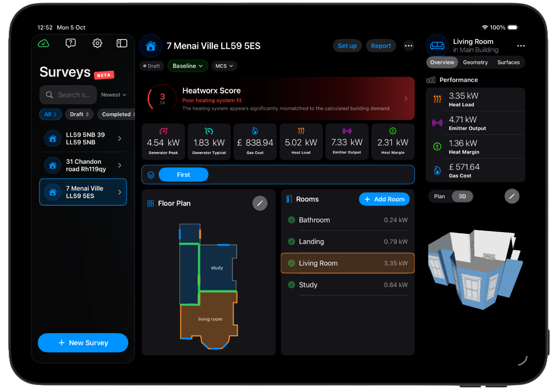Screen dimensions: 556x392
Task: Select the Study 0.64 kW row
Action: tap(348, 285)
